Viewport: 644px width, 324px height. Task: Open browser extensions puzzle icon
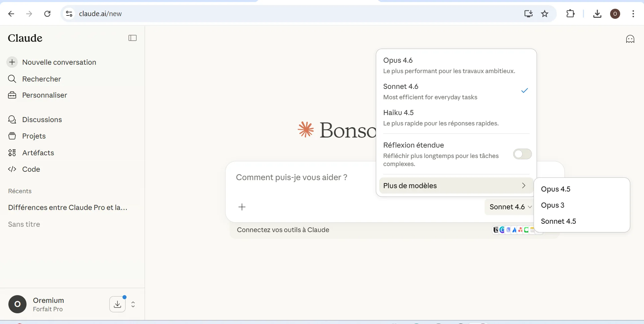(570, 14)
